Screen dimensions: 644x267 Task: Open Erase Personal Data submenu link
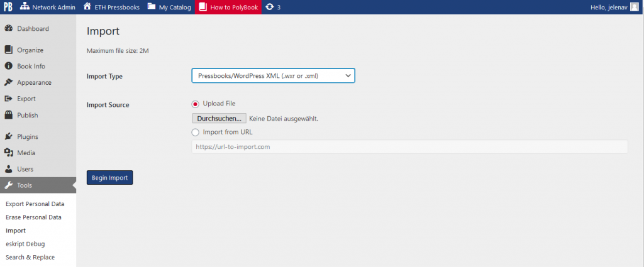coord(34,217)
